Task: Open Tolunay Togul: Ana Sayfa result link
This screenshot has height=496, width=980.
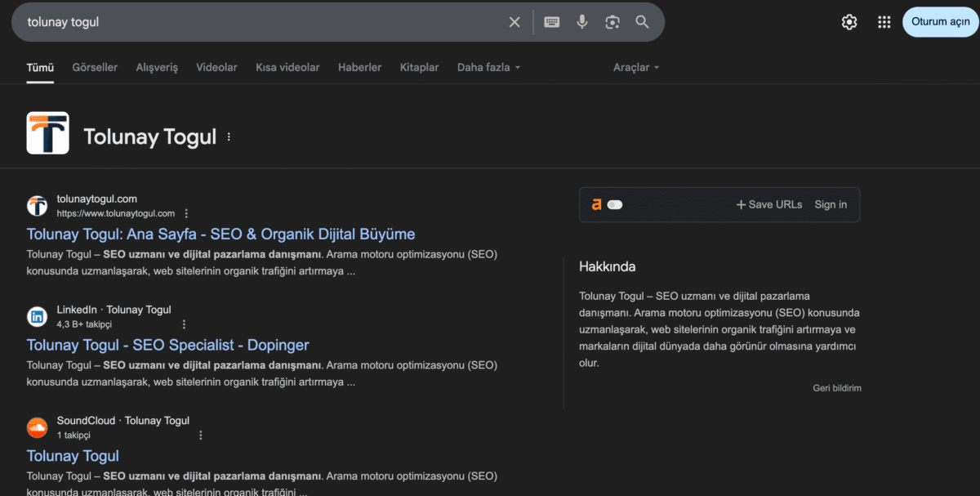Action: [220, 234]
